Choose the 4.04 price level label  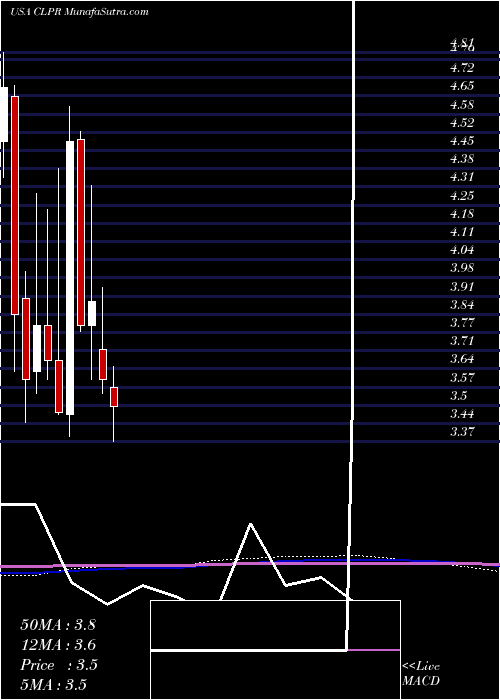(x=462, y=250)
